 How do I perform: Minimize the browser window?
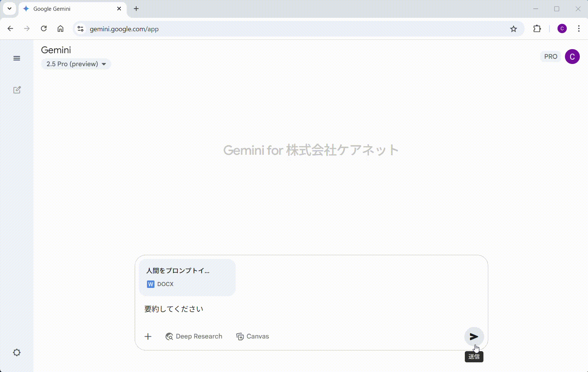[536, 9]
